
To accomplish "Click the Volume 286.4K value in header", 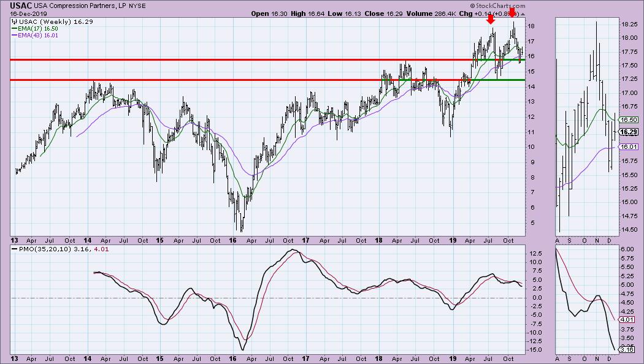I will click(431, 13).
